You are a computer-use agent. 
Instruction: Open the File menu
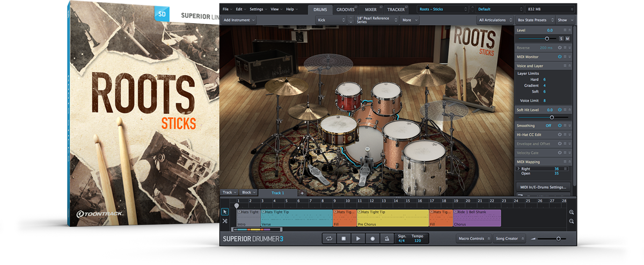[x=226, y=9]
